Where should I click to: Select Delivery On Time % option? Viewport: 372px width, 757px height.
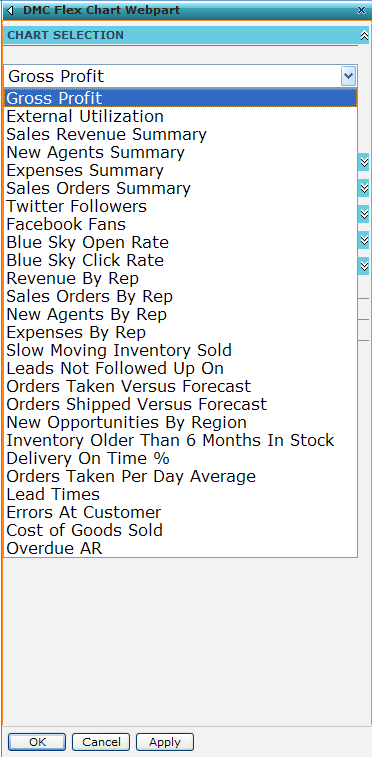180,458
